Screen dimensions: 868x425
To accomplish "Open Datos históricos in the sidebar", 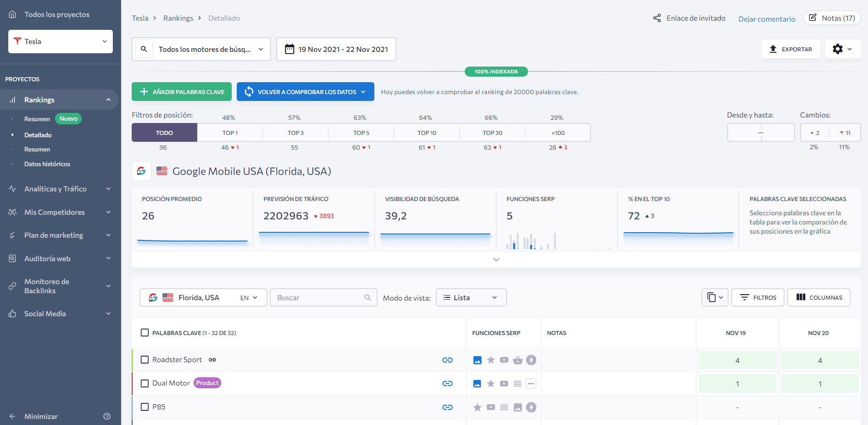I will [47, 164].
